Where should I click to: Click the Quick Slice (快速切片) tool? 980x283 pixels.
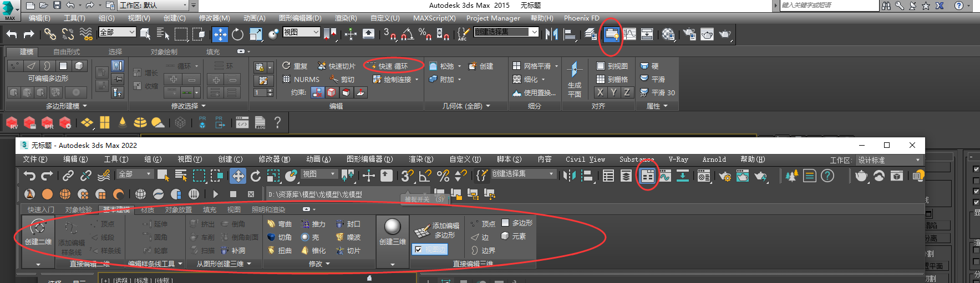pyautogui.click(x=337, y=66)
